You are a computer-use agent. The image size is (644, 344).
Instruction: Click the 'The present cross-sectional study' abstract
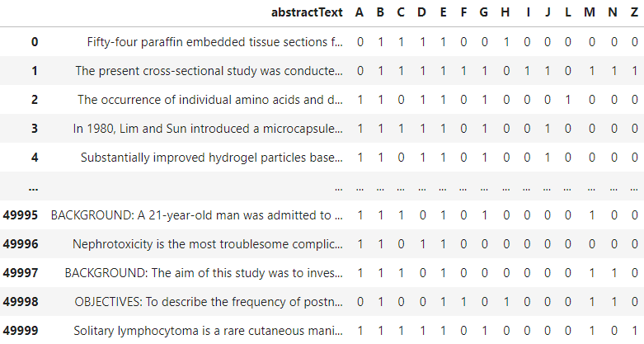209,71
